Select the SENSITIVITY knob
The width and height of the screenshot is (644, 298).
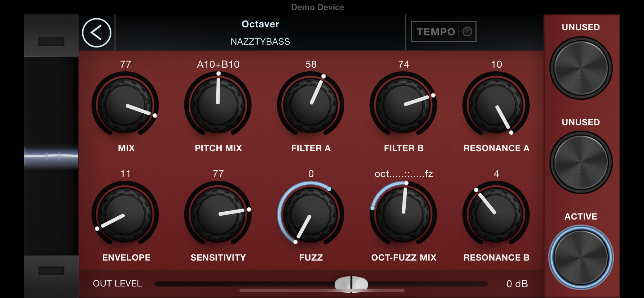[x=218, y=215]
